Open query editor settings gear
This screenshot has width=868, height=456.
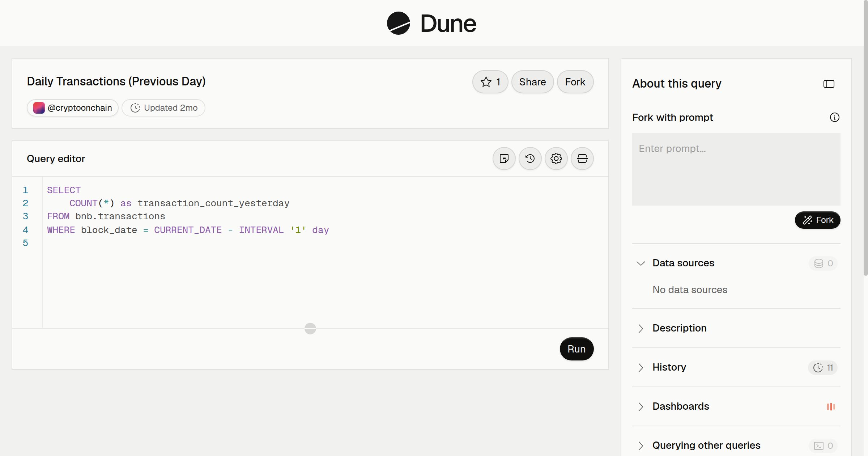click(556, 159)
